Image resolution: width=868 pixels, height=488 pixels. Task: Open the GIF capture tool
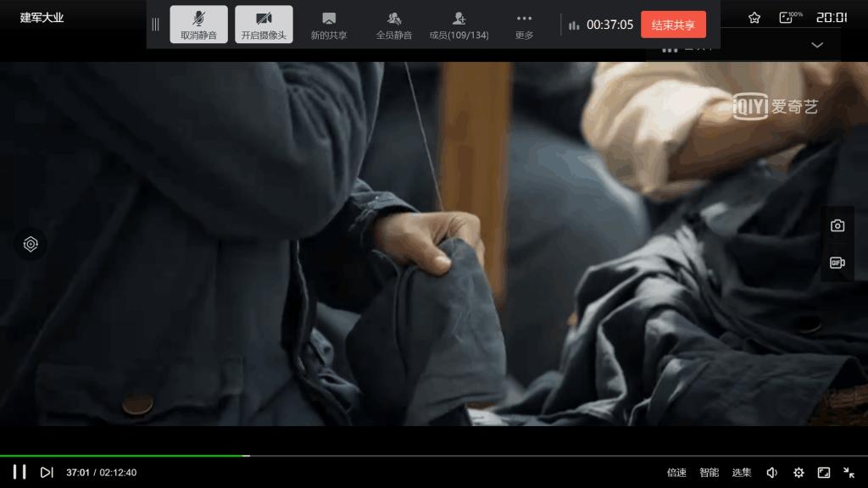[x=837, y=263]
